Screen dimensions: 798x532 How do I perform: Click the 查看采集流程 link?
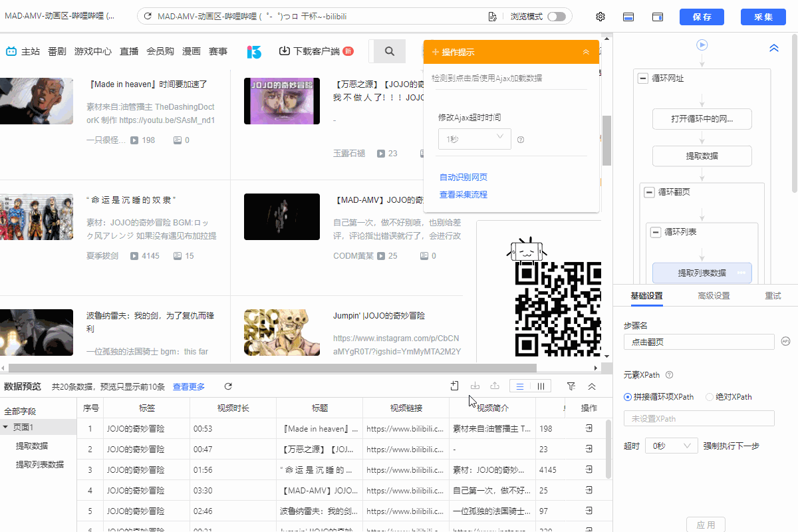(x=464, y=195)
